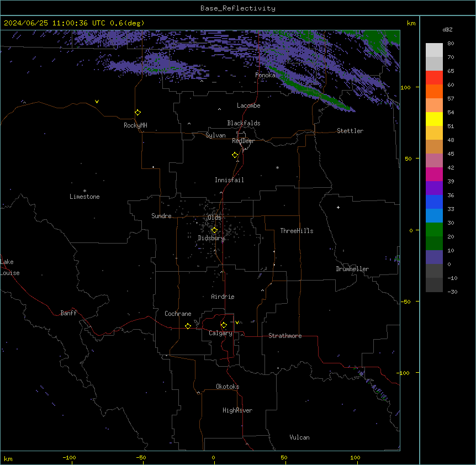Click the yellow diamond marker above RockyMH

[x=138, y=113]
